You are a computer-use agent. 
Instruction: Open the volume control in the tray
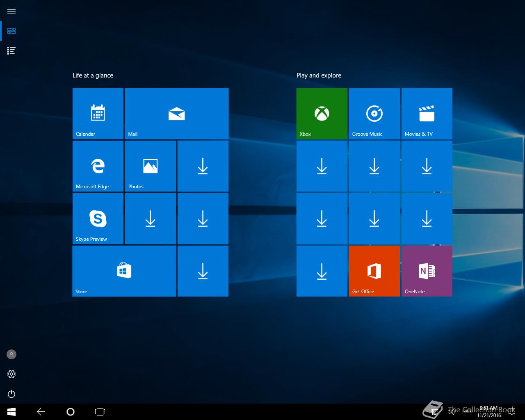click(x=451, y=412)
